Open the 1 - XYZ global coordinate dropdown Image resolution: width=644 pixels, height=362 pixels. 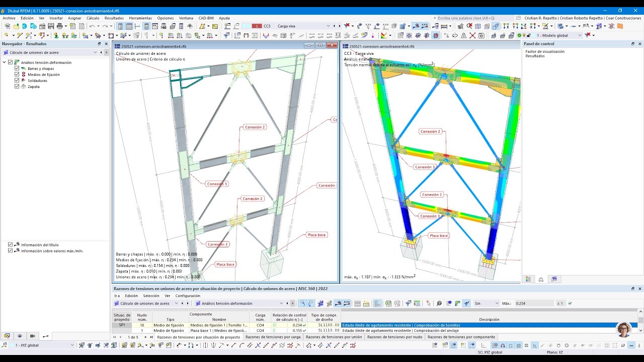click(71, 345)
